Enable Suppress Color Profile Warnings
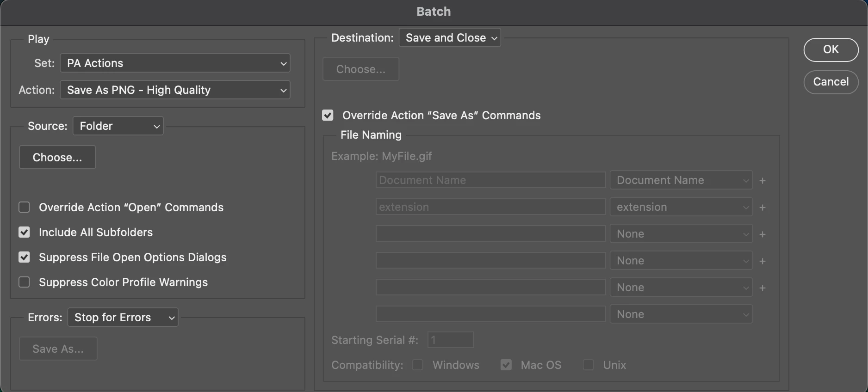Image resolution: width=868 pixels, height=392 pixels. [24, 282]
